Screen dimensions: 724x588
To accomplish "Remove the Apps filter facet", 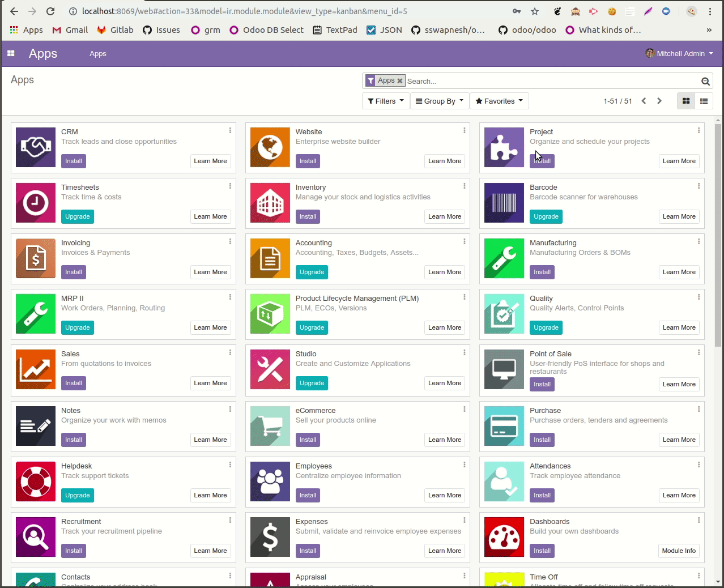I will click(400, 81).
